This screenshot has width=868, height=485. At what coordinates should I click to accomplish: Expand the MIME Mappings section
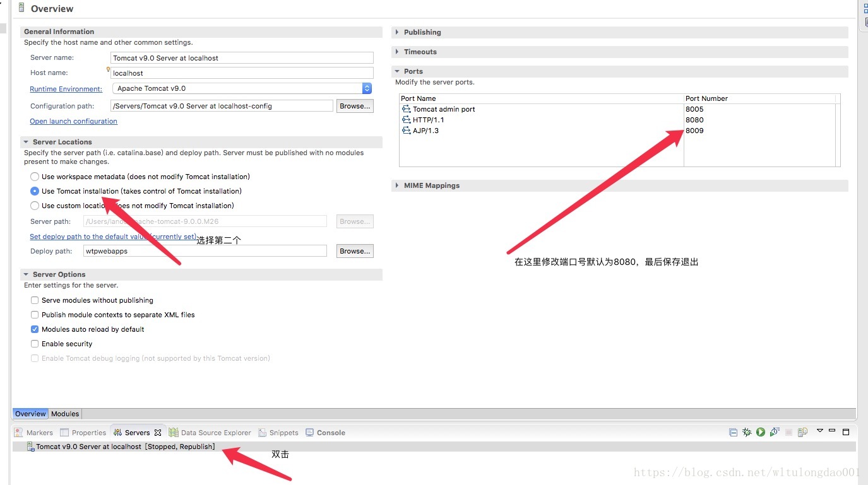397,185
